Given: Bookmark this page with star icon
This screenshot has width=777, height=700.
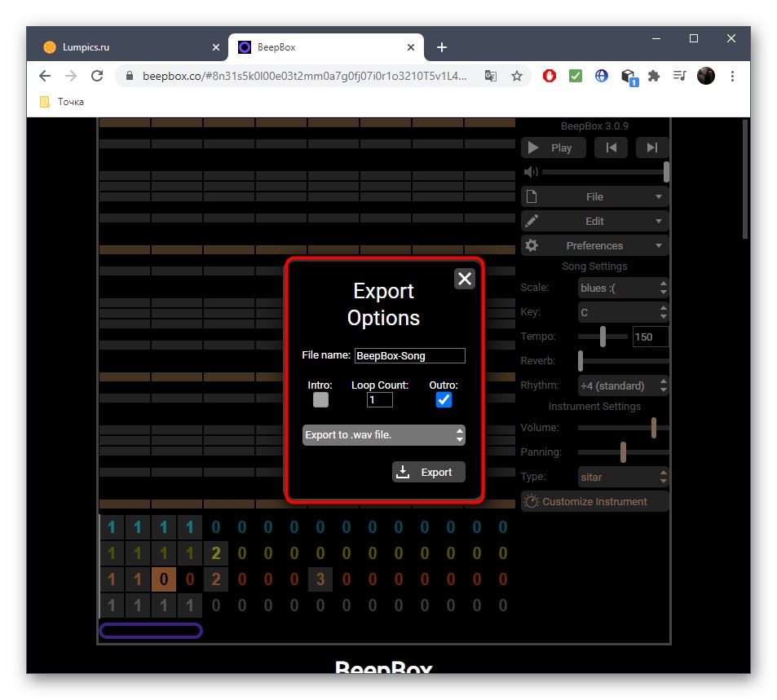Looking at the screenshot, I should pos(517,76).
